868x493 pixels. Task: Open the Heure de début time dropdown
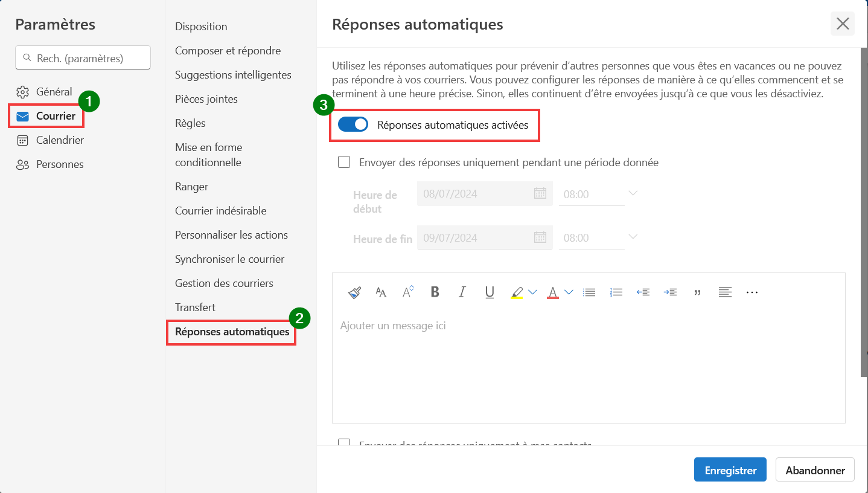(633, 193)
